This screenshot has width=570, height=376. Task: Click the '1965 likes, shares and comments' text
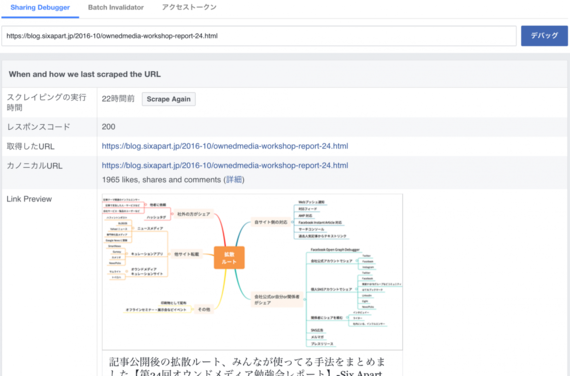click(161, 180)
